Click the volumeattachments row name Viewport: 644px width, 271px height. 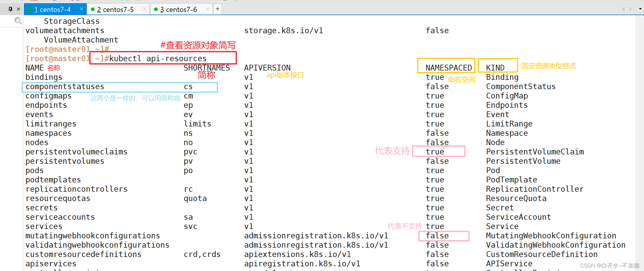tap(65, 31)
